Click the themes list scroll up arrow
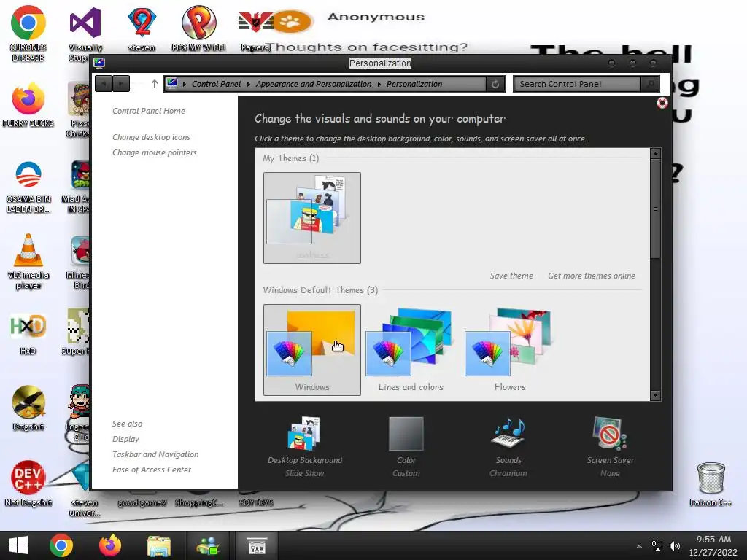Screen dimensions: 747x560 point(656,153)
